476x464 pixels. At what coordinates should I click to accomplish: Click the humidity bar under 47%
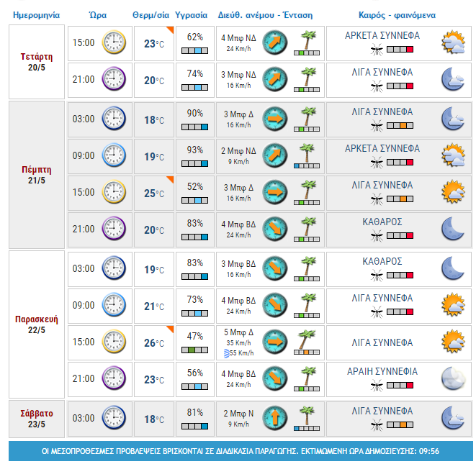(195, 350)
